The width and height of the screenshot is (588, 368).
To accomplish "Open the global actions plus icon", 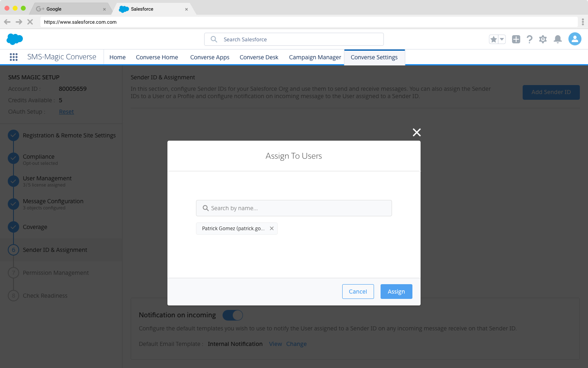I will coord(516,39).
